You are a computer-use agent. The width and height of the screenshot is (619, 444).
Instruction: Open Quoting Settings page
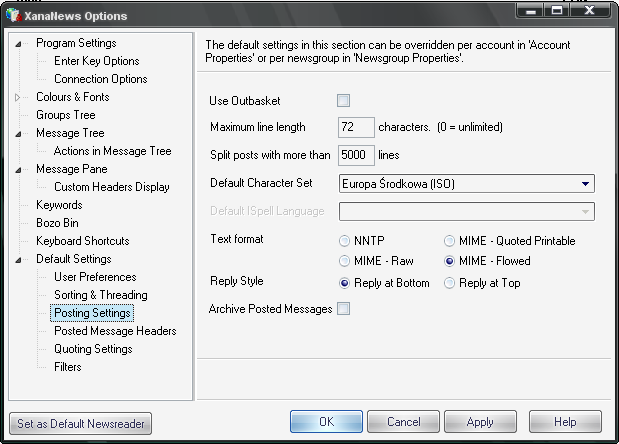point(93,349)
